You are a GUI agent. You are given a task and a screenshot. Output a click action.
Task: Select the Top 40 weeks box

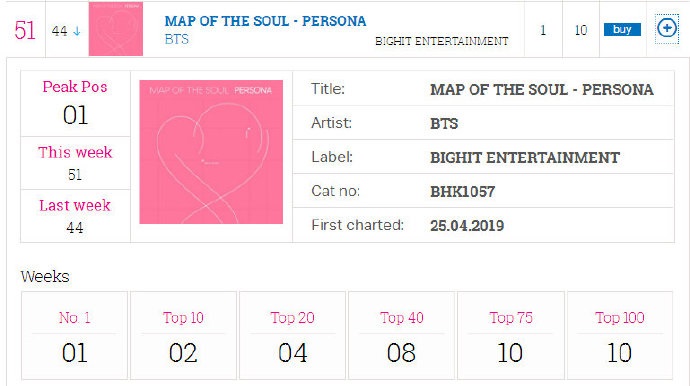(401, 335)
